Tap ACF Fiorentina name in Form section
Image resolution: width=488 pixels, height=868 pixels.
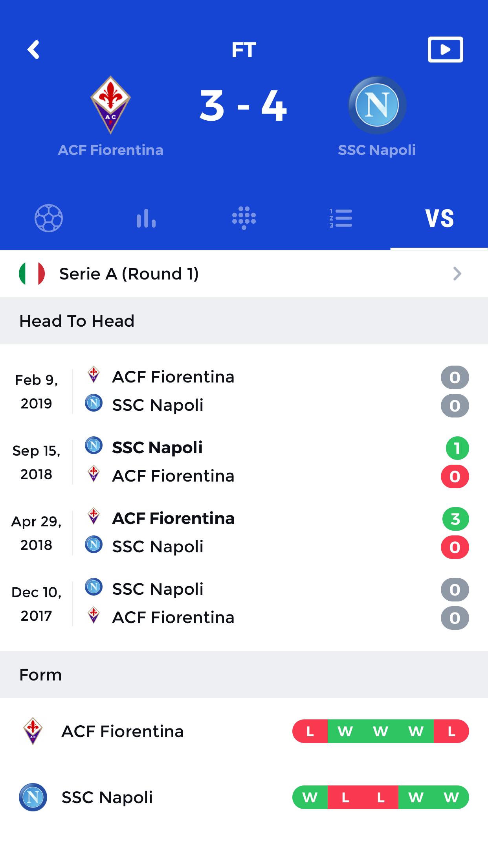(x=123, y=731)
